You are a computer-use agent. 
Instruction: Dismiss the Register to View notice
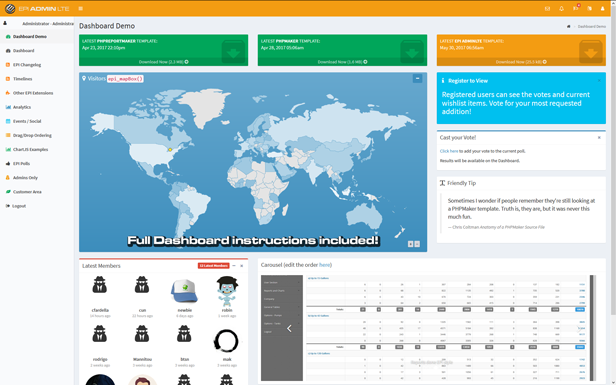(599, 81)
